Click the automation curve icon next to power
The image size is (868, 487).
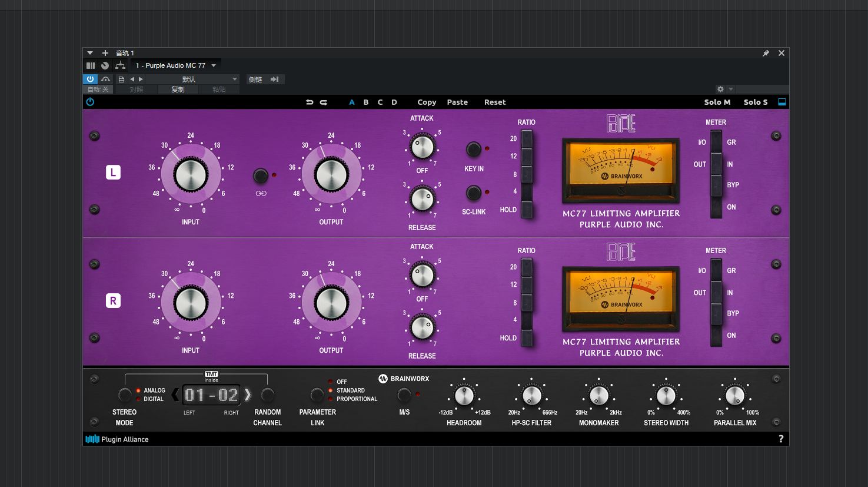click(x=107, y=79)
